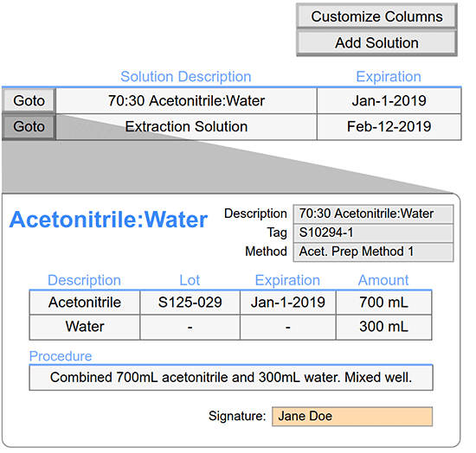Select the Extraction Solution cell
476x453 pixels.
(186, 127)
